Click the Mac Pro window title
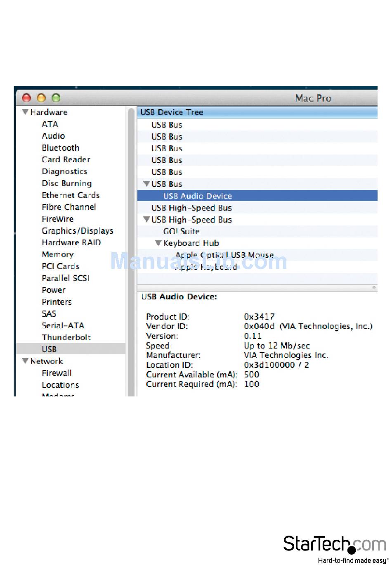This screenshot has height=567, width=392. pos(313,98)
